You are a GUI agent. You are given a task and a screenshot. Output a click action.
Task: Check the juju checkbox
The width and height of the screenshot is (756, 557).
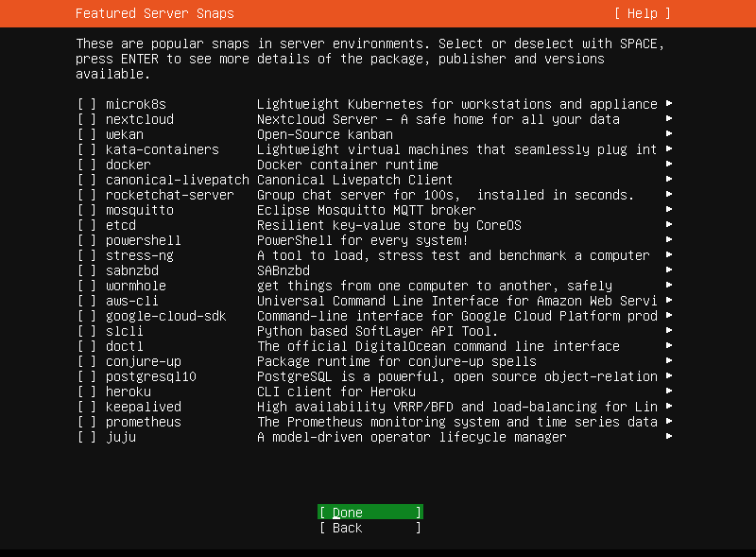87,437
